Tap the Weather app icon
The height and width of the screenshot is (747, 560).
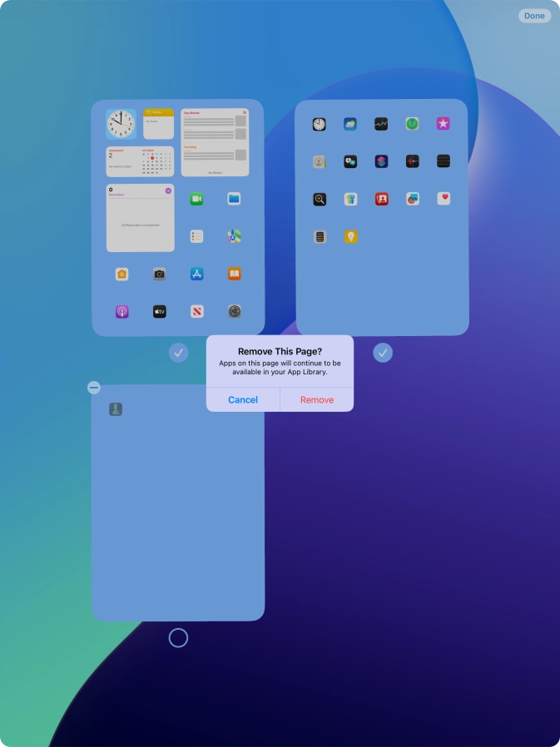(x=350, y=124)
